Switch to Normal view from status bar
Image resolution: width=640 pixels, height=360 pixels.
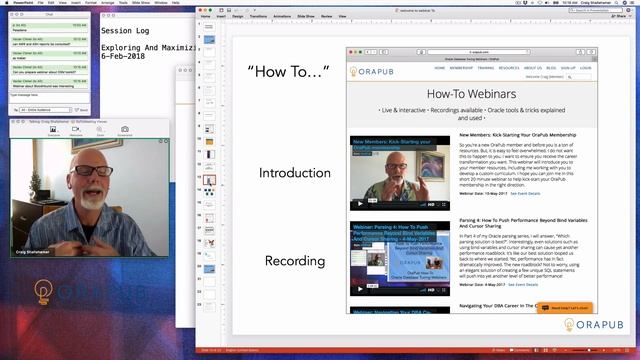click(536, 350)
